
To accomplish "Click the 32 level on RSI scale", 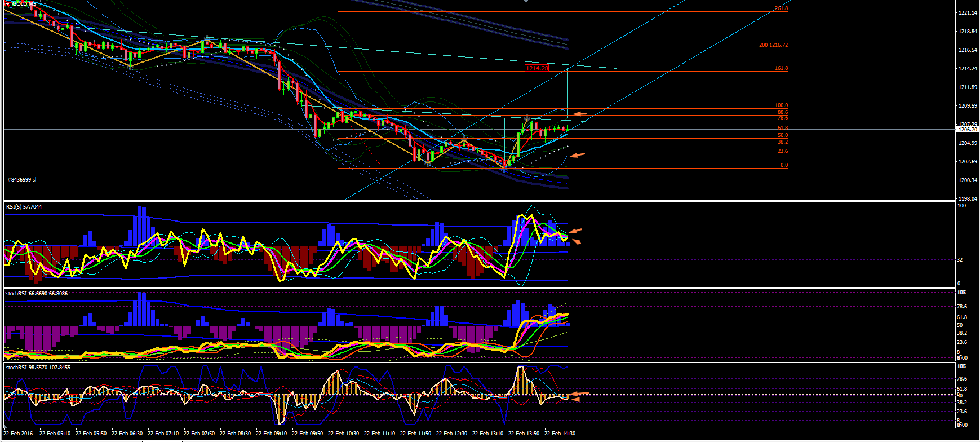I will (960, 260).
